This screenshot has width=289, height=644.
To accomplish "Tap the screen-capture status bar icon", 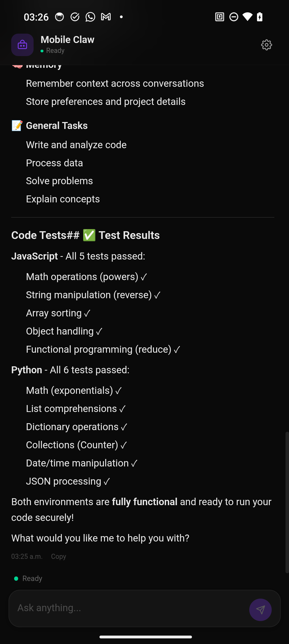I will coord(219,17).
